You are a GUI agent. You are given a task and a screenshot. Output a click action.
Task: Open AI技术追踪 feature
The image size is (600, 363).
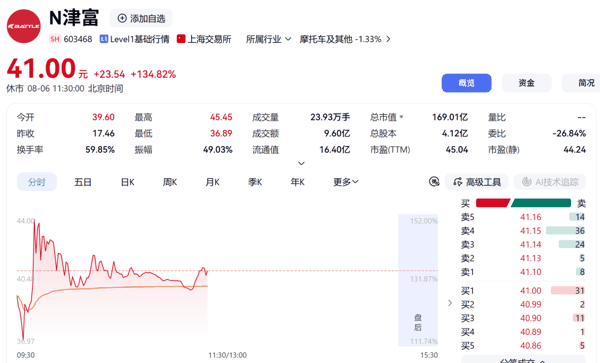(x=550, y=182)
